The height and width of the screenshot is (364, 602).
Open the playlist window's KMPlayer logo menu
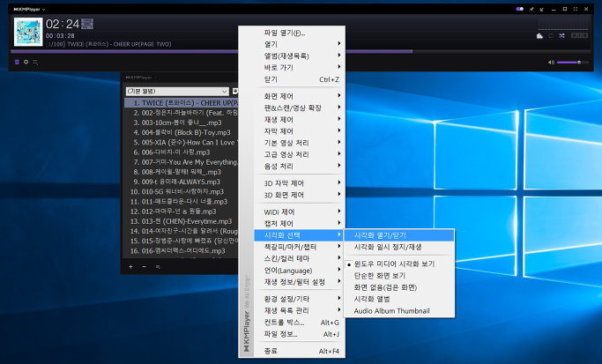[x=141, y=78]
